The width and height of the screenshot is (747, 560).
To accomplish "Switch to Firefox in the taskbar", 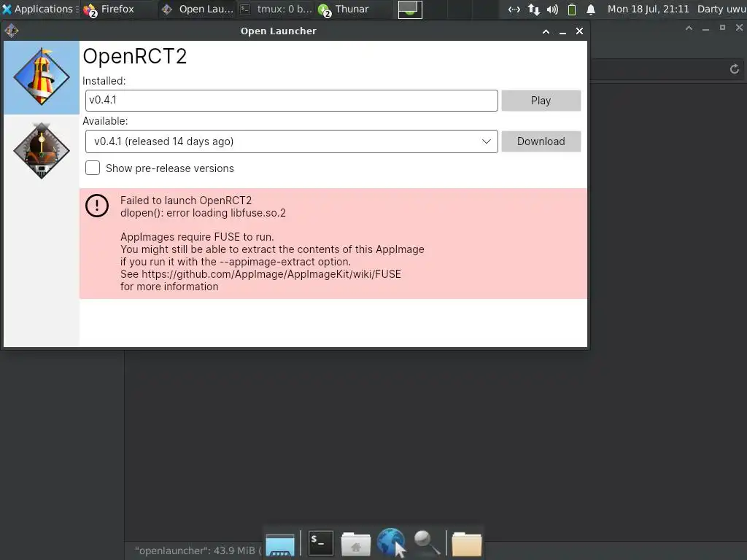I will pos(117,9).
